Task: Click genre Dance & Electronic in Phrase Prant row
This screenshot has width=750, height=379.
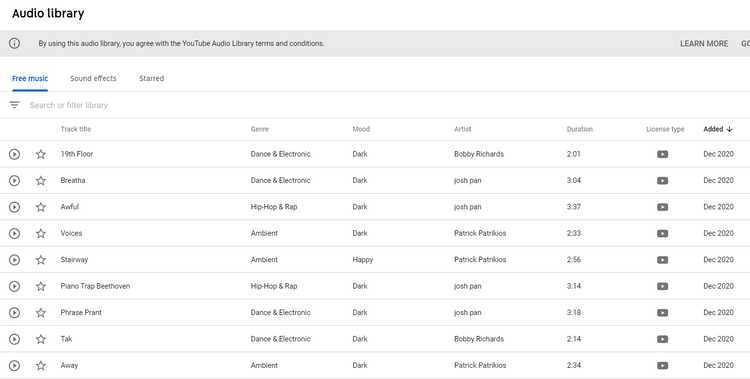Action: (280, 312)
